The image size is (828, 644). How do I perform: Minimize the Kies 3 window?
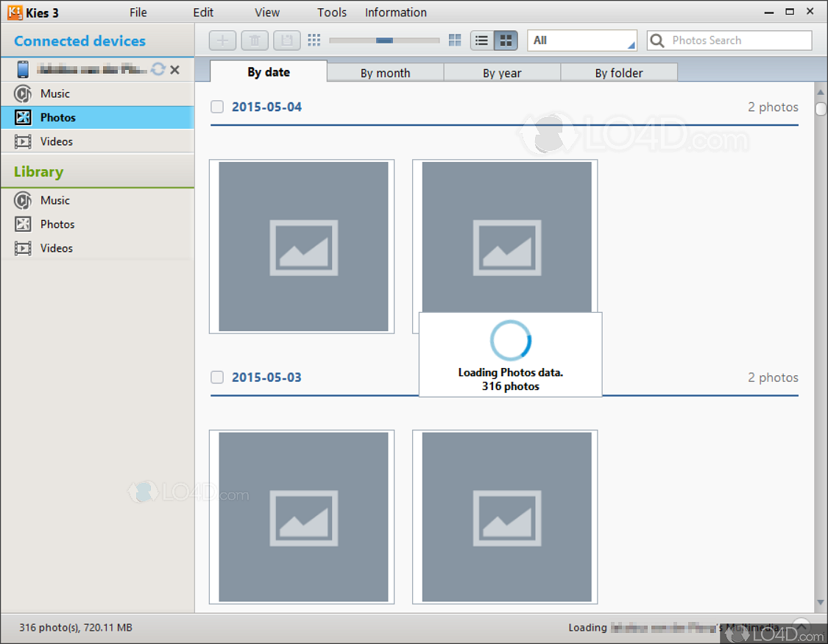[x=769, y=12]
